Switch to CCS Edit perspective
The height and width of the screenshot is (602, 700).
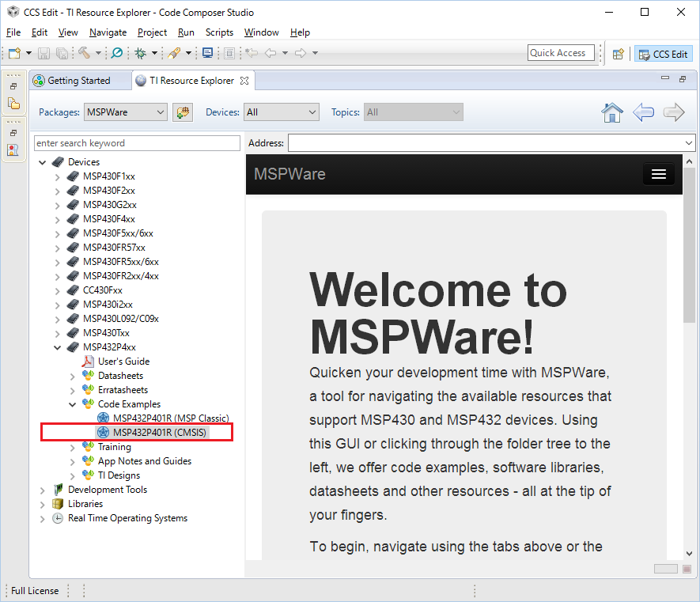pyautogui.click(x=663, y=54)
